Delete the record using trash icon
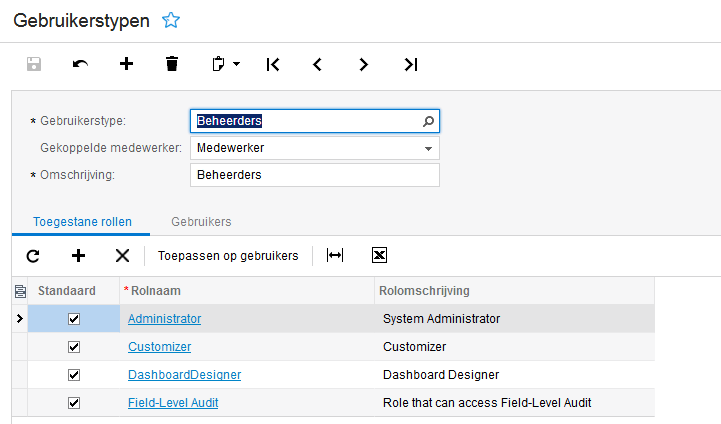Viewport: 721px width, 424px height. pyautogui.click(x=172, y=64)
